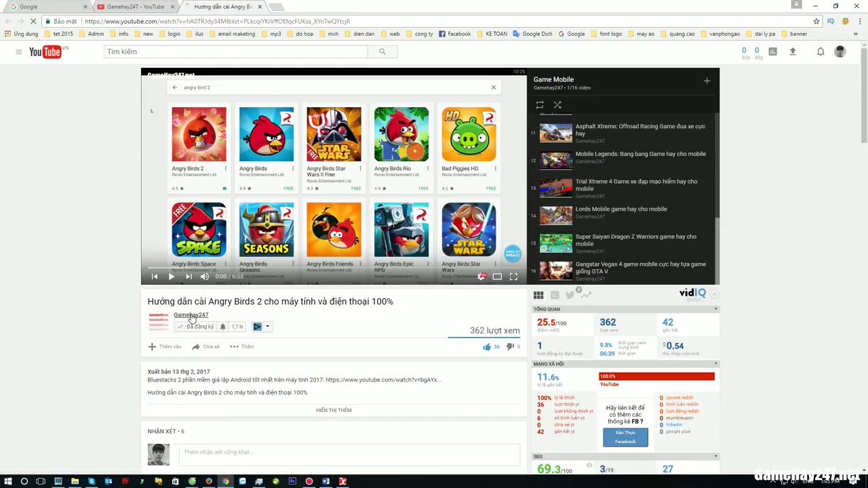Select vidIQ bar chart tab
This screenshot has width=868, height=488.
555,295
